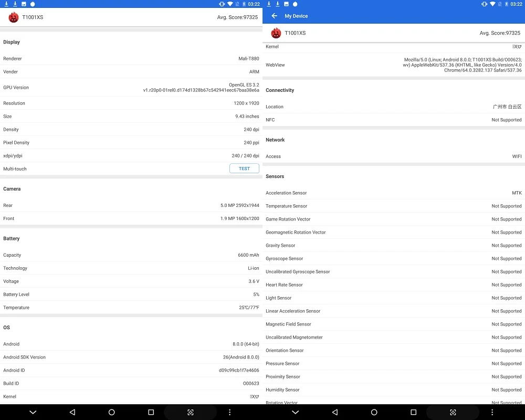Tap Wi-Fi icon in left status bar
The image size is (525, 420).
(x=230, y=4)
